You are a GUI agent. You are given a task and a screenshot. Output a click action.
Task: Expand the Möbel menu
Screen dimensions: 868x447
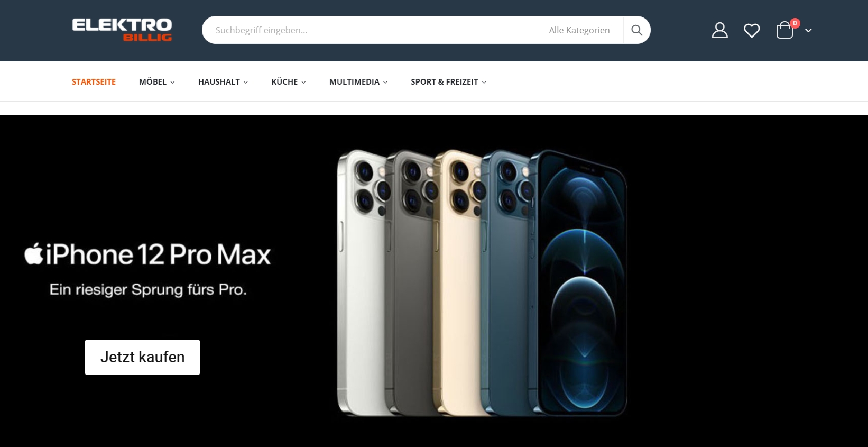[x=157, y=81]
